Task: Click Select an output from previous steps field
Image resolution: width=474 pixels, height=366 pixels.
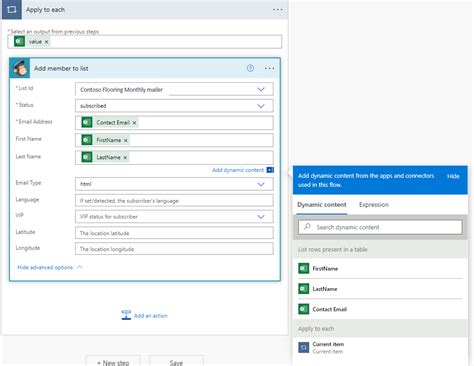Action: [145, 42]
